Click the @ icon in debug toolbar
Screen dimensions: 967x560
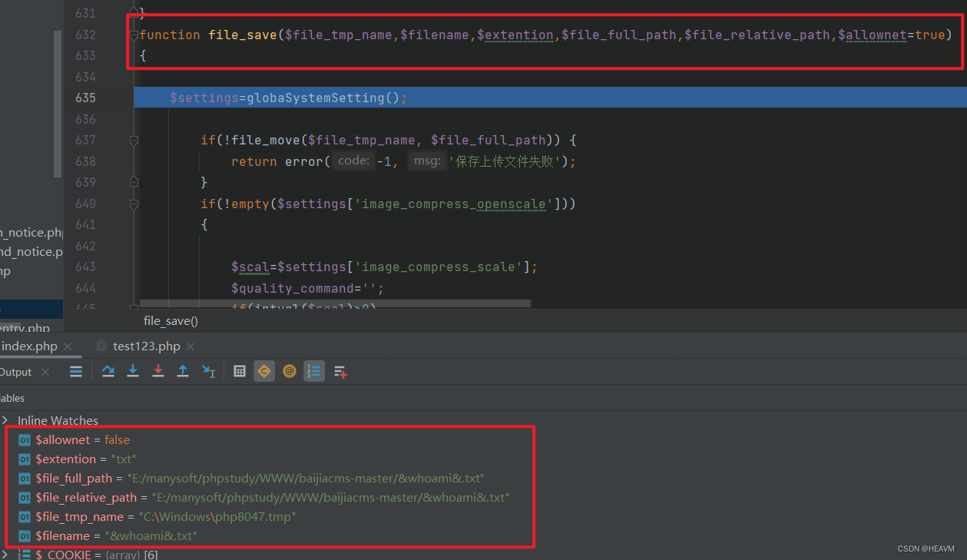[290, 371]
